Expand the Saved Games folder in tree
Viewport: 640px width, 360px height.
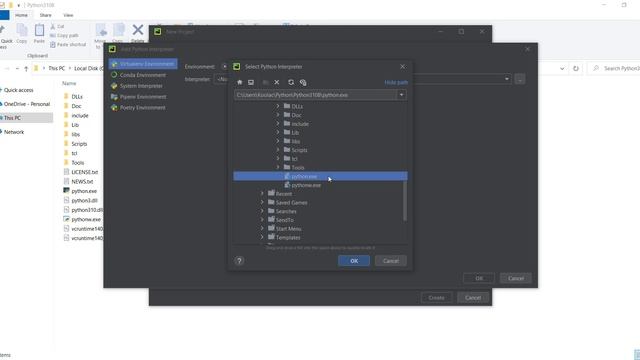(x=262, y=202)
